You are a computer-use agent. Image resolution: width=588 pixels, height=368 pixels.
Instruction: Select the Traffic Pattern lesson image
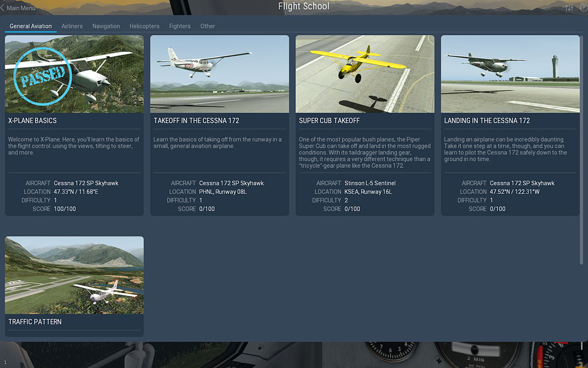coord(75,275)
